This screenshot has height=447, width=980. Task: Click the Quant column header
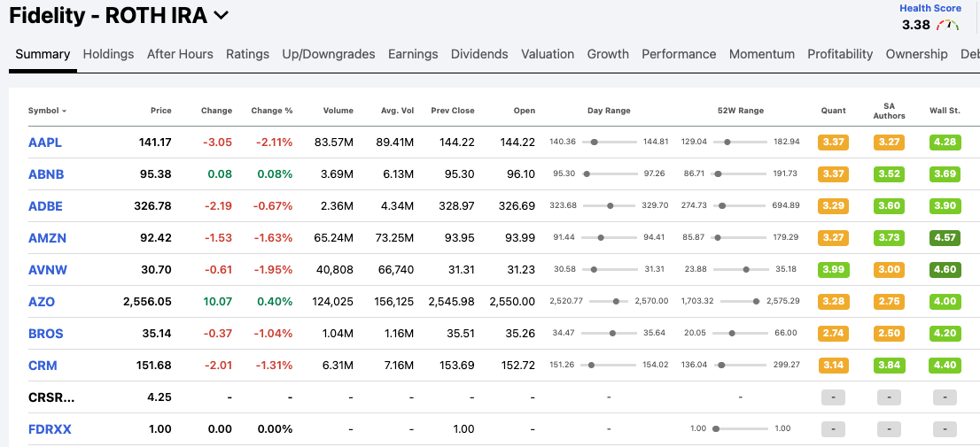pyautogui.click(x=833, y=111)
